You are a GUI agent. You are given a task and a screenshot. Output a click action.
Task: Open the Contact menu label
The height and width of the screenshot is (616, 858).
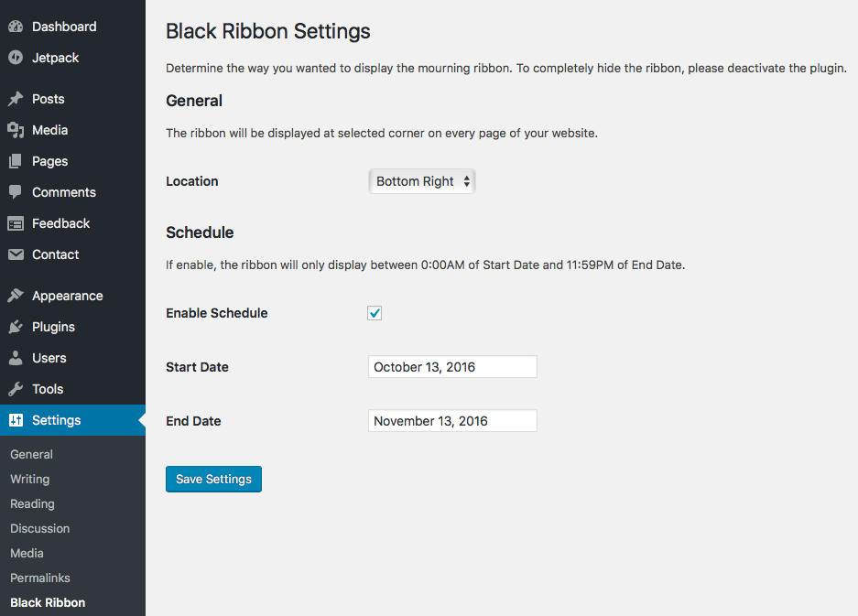point(55,254)
